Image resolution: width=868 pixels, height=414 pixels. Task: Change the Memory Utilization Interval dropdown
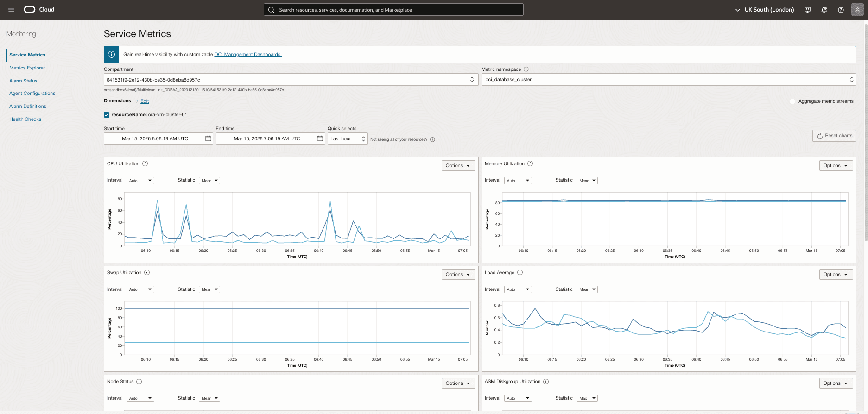click(518, 181)
